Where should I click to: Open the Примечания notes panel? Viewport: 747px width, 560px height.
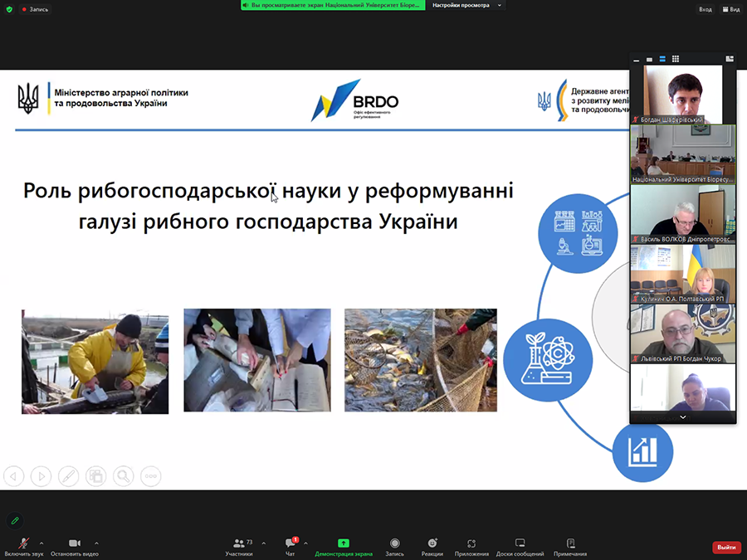click(570, 547)
